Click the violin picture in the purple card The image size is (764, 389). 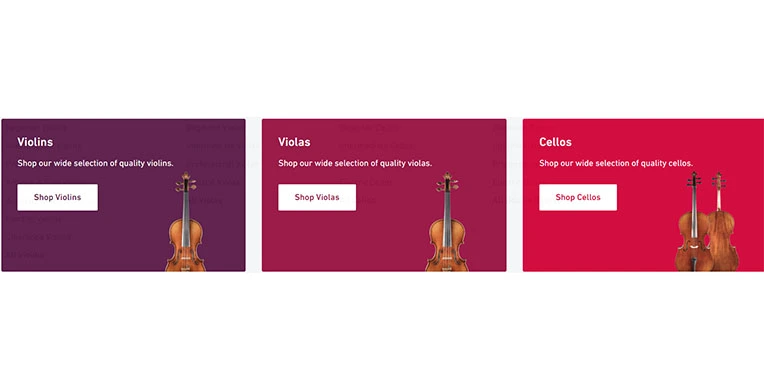185,221
